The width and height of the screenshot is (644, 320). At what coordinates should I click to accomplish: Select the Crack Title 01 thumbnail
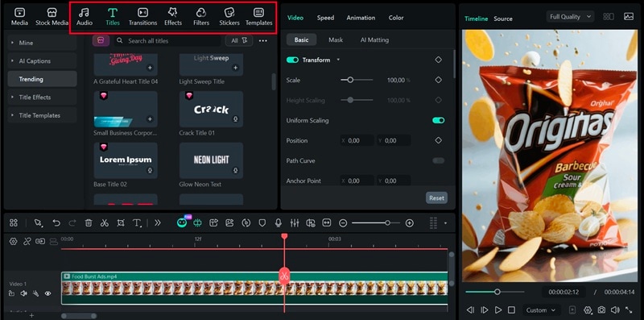(x=211, y=109)
